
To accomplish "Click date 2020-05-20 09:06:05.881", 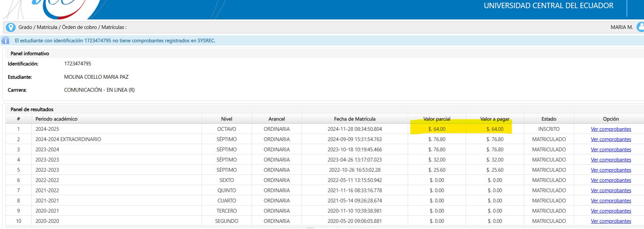I will point(355,221).
